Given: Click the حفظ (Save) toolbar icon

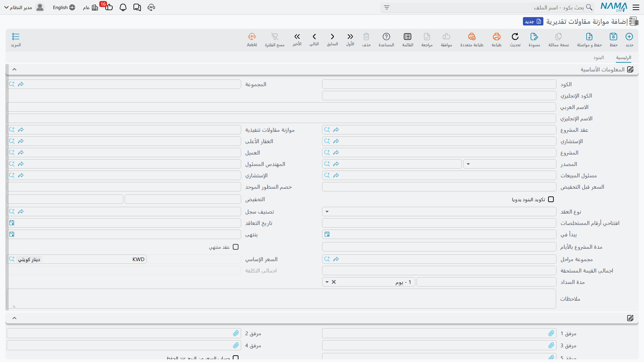Looking at the screenshot, I should click(613, 37).
